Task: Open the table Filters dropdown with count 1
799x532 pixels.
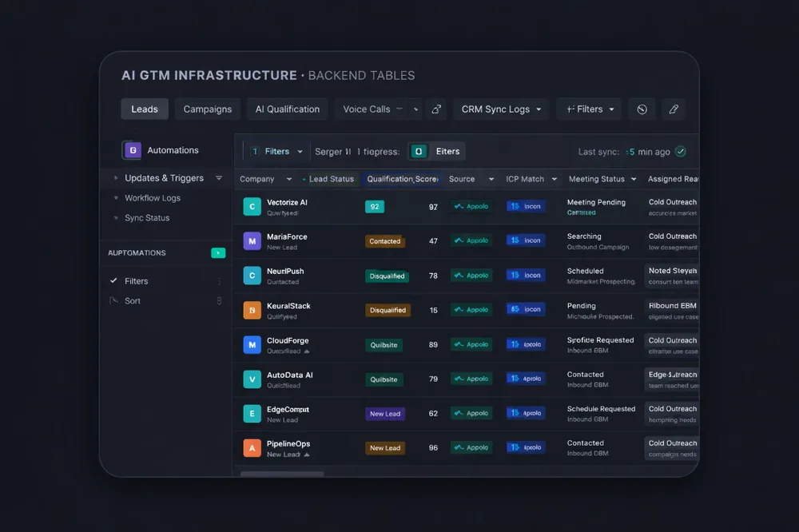Action: click(277, 151)
